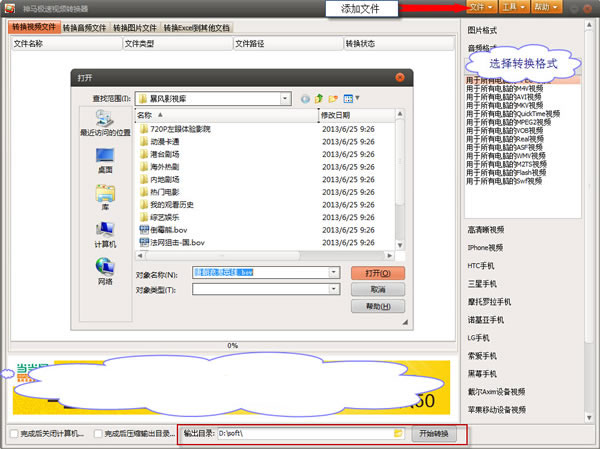Viewport: 600px width, 449px height.
Task: Select 库 in the dialog sidebar
Action: [x=105, y=198]
